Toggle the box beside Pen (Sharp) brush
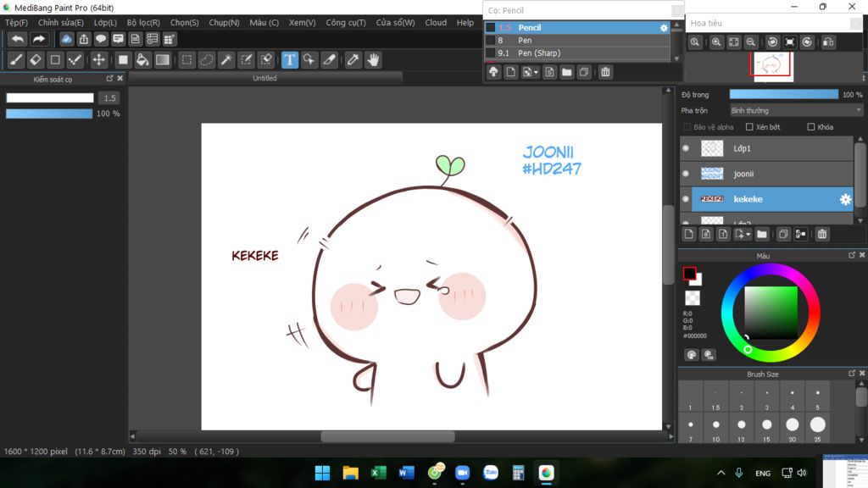The width and height of the screenshot is (868, 488). pyautogui.click(x=491, y=53)
